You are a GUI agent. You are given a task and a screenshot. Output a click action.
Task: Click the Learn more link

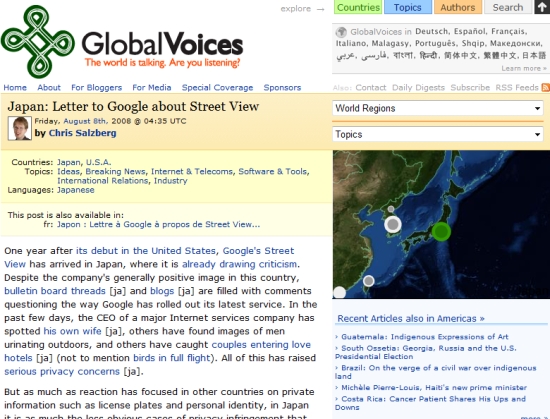[x=524, y=68]
